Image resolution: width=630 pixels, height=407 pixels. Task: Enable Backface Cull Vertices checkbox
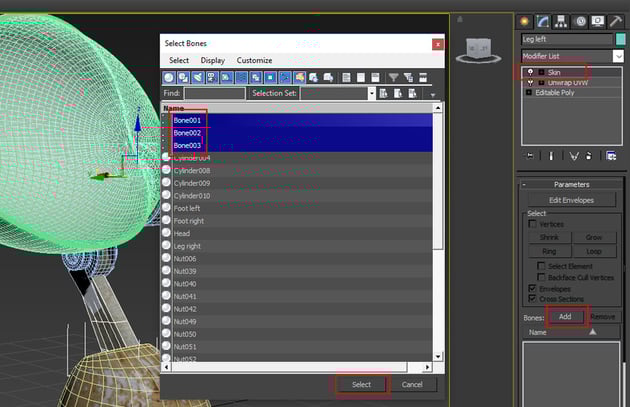541,277
